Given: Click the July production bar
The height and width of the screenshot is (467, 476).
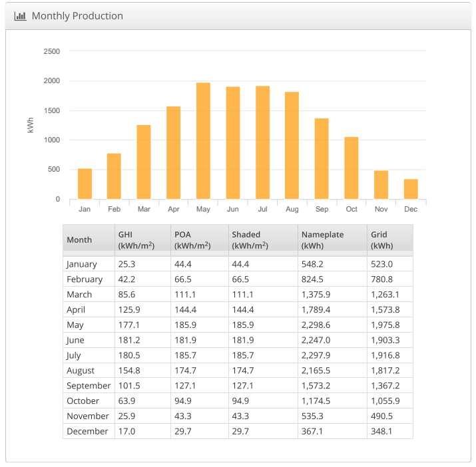Looking at the screenshot, I should tap(262, 142).
